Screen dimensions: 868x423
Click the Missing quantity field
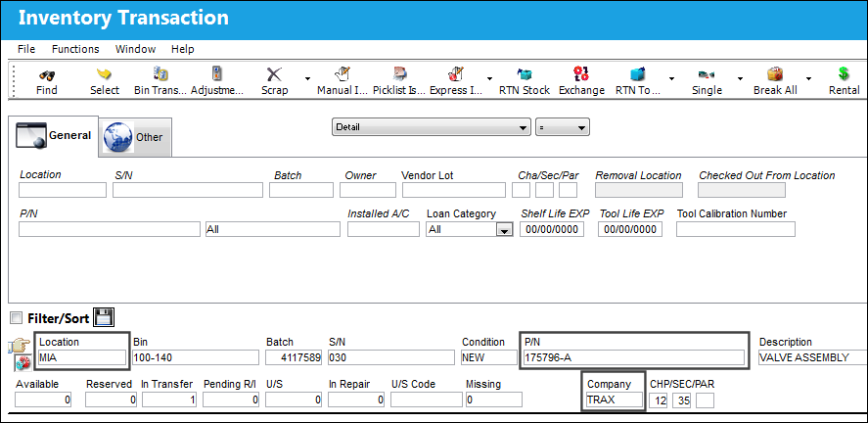(494, 399)
